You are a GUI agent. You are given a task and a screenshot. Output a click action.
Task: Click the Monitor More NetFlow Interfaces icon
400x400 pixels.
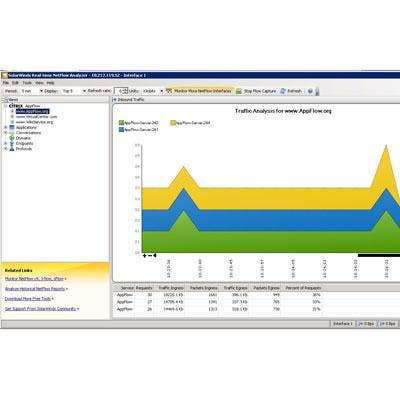(169, 91)
